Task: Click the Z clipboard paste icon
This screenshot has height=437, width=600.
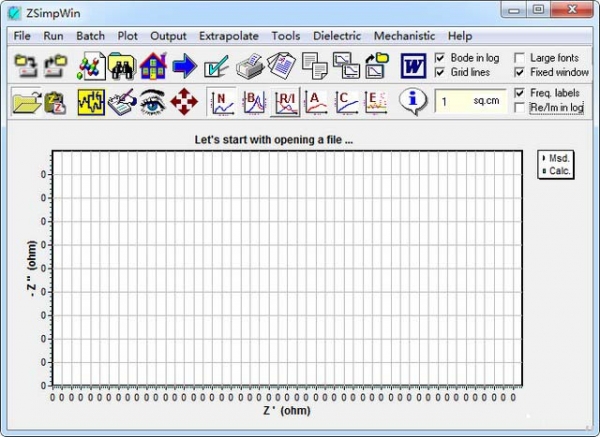Action: (56, 103)
